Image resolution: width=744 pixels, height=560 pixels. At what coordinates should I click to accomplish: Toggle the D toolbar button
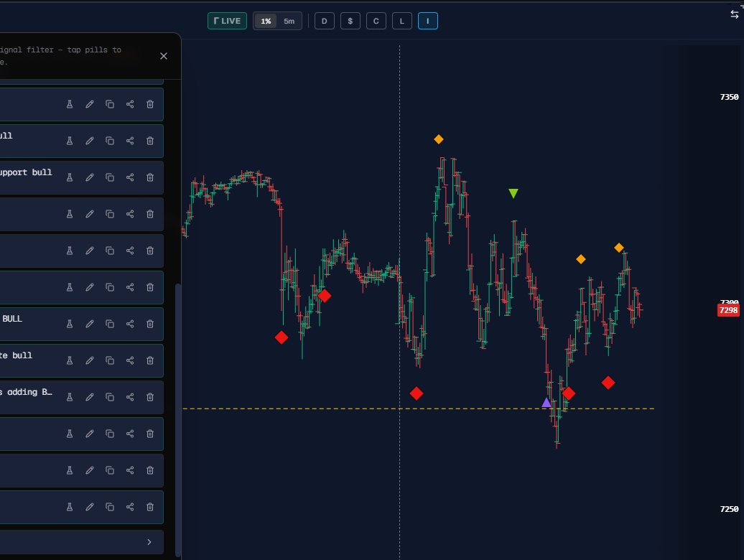coord(325,21)
